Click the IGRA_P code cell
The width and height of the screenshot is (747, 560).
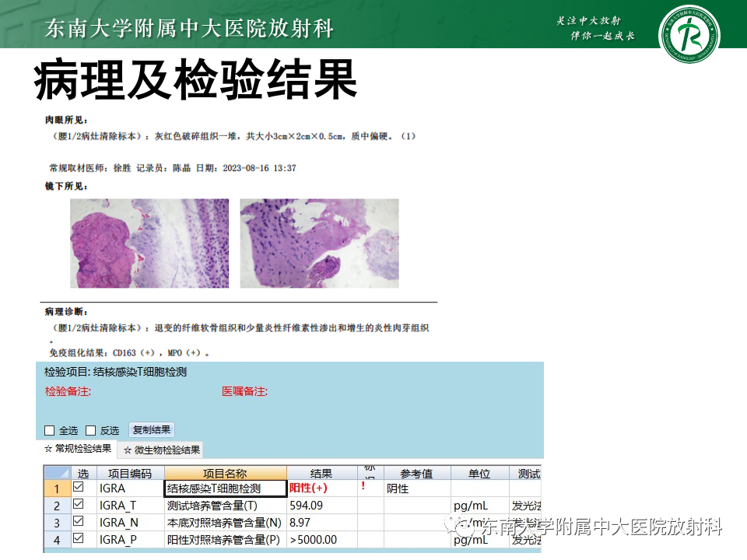(131, 540)
